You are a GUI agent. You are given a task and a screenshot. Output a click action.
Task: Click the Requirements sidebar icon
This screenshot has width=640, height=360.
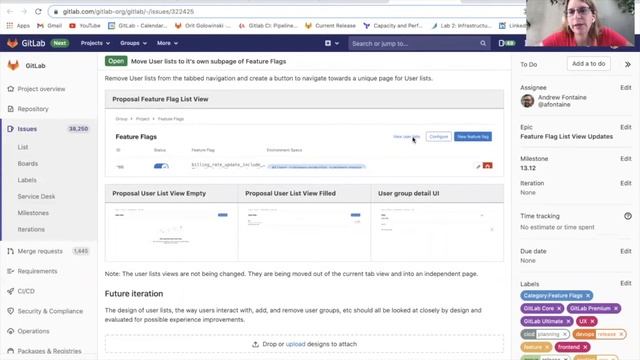pos(11,271)
